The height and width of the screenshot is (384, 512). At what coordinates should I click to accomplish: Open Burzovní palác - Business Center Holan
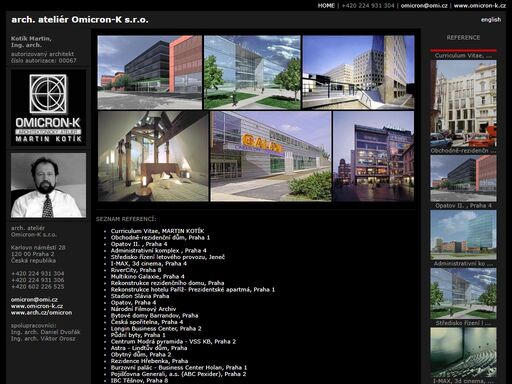(179, 368)
